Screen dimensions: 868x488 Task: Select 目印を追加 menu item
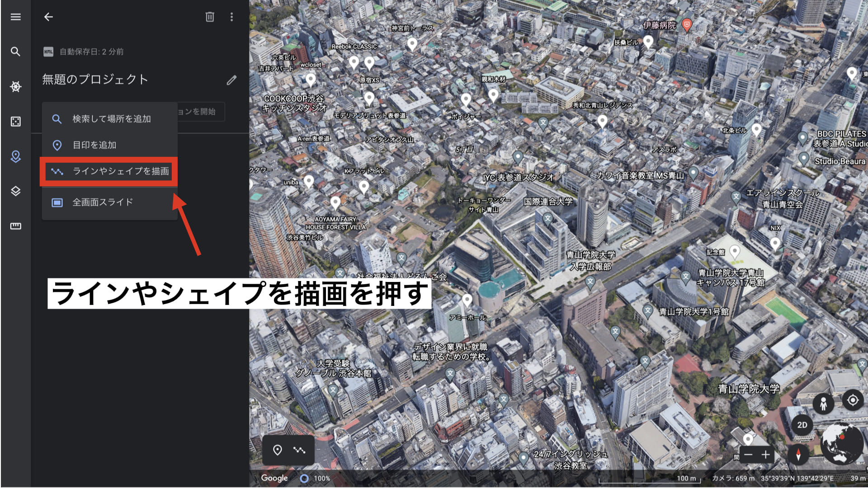tap(109, 145)
